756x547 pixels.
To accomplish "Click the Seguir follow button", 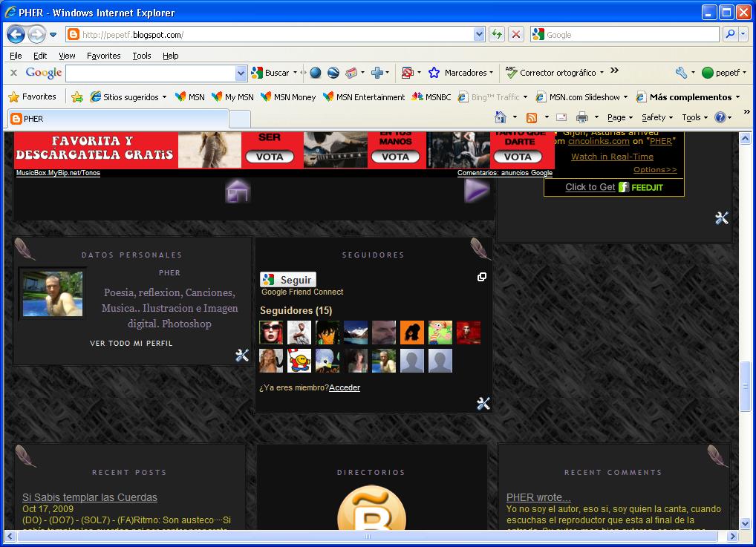I will [288, 280].
